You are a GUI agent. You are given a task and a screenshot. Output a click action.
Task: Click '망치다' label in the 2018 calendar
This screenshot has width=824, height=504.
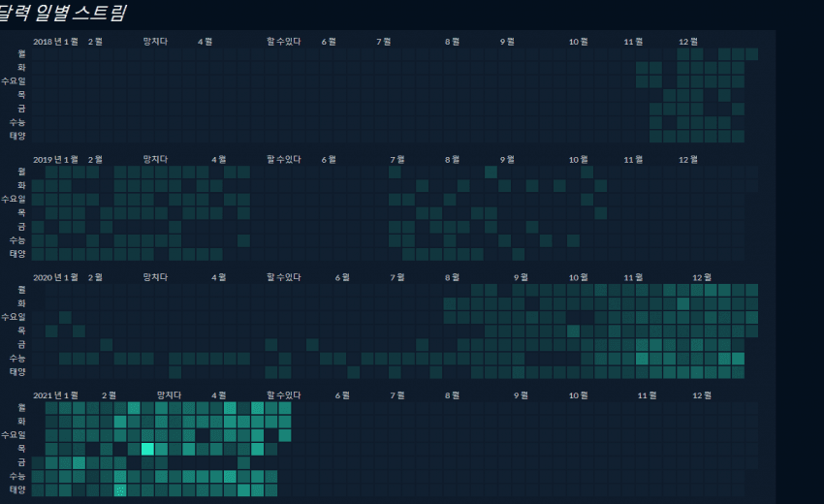pyautogui.click(x=155, y=42)
